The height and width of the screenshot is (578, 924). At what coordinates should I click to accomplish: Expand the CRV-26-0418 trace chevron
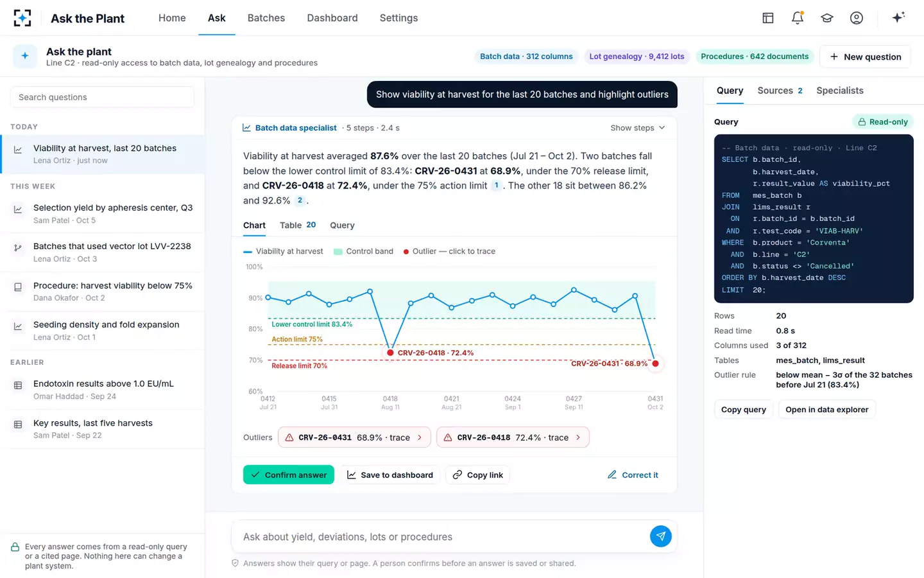(x=578, y=437)
